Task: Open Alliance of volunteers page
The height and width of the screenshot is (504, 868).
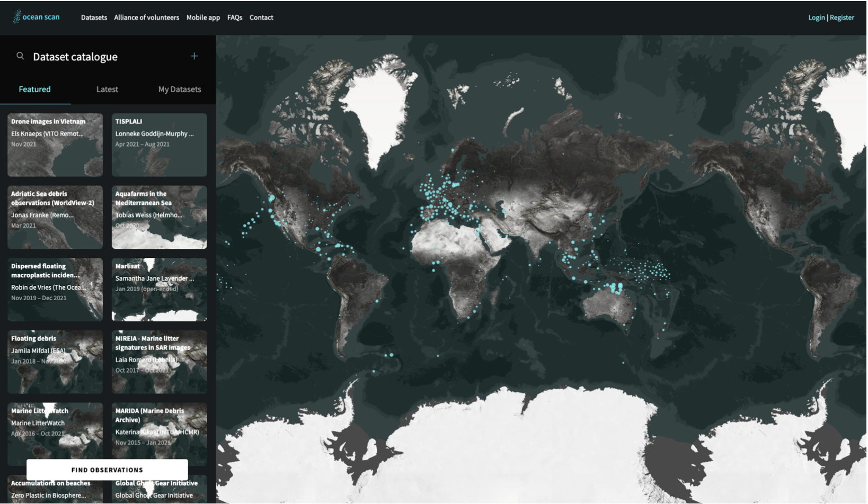Action: pos(146,17)
